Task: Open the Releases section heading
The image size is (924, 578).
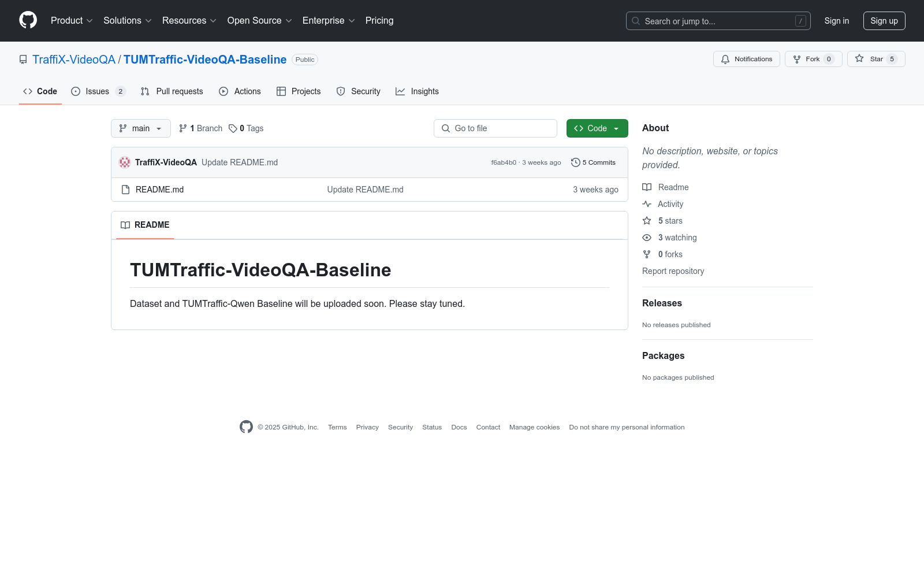Action: coord(662,303)
